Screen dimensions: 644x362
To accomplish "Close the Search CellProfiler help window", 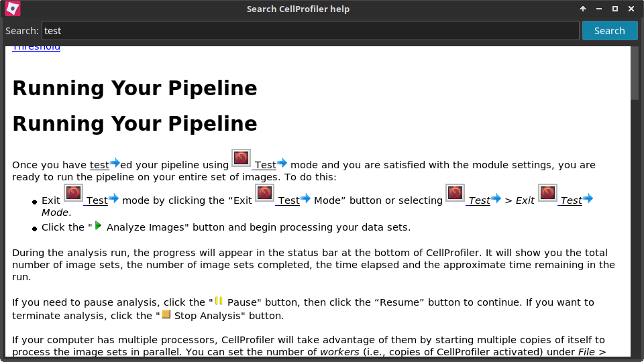I will click(631, 9).
